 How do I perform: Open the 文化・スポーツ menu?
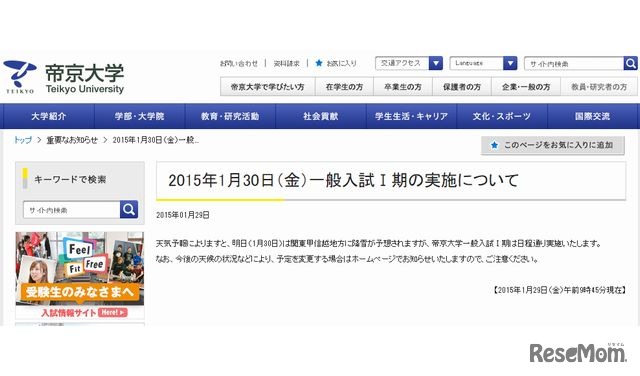pyautogui.click(x=502, y=116)
